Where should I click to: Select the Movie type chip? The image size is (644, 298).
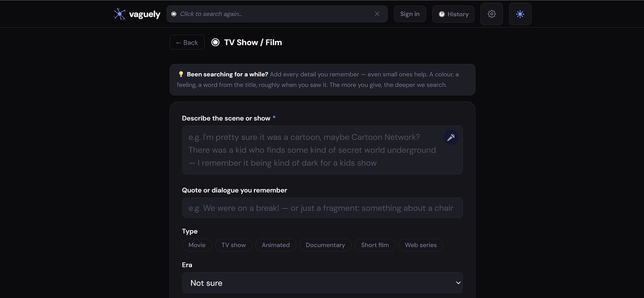[197, 245]
